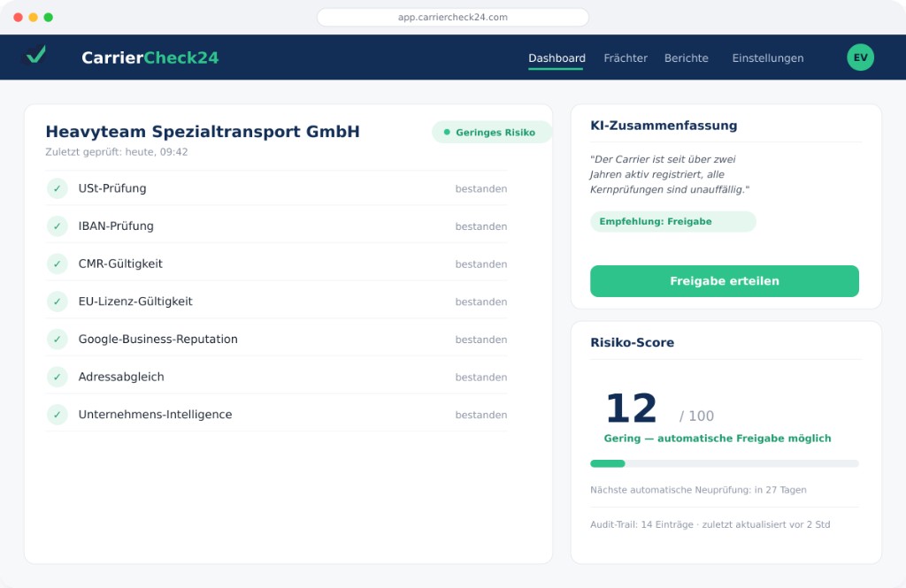Open Einstellungen in the navigation

tap(767, 57)
